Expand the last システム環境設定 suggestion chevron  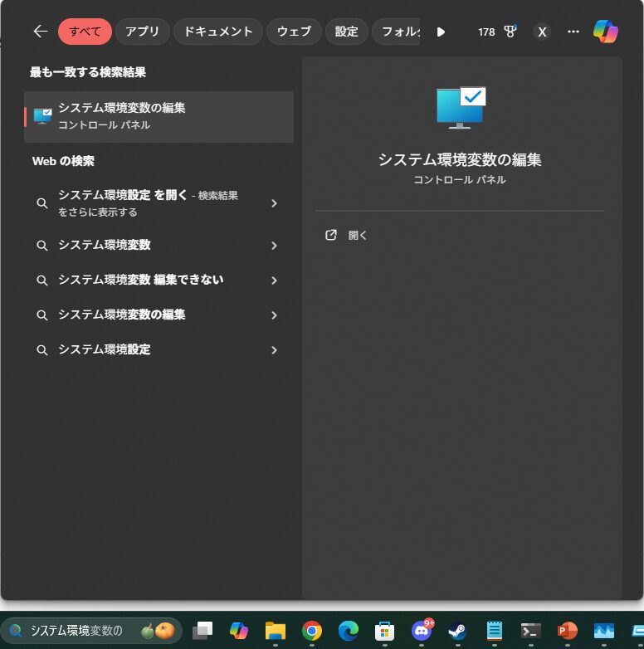(274, 350)
